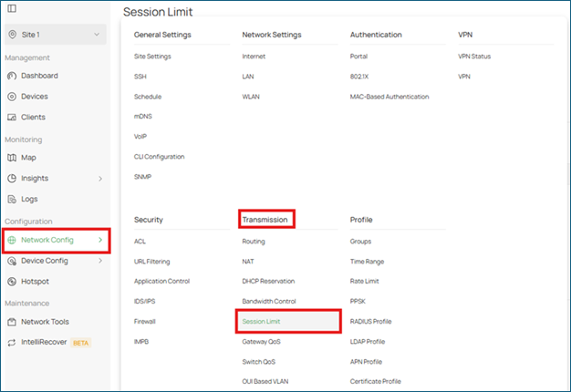Click the Device Config gear icon
The height and width of the screenshot is (392, 571).
12,261
